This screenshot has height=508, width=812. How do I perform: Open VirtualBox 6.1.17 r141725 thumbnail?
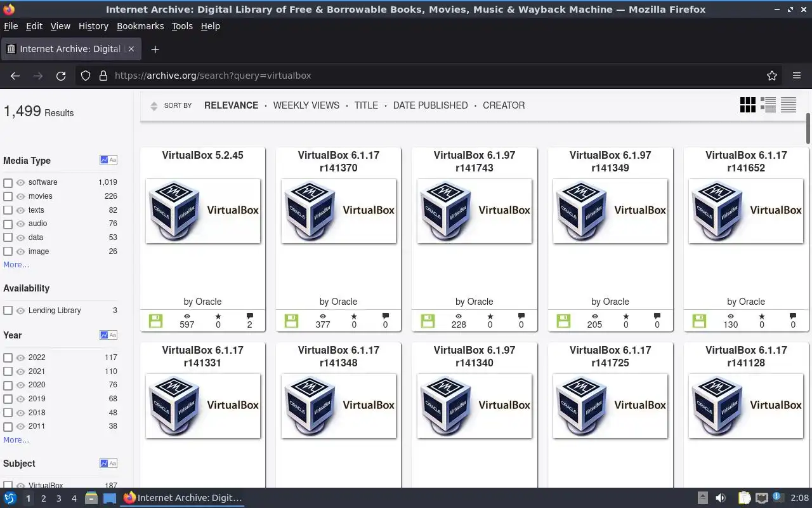click(610, 406)
